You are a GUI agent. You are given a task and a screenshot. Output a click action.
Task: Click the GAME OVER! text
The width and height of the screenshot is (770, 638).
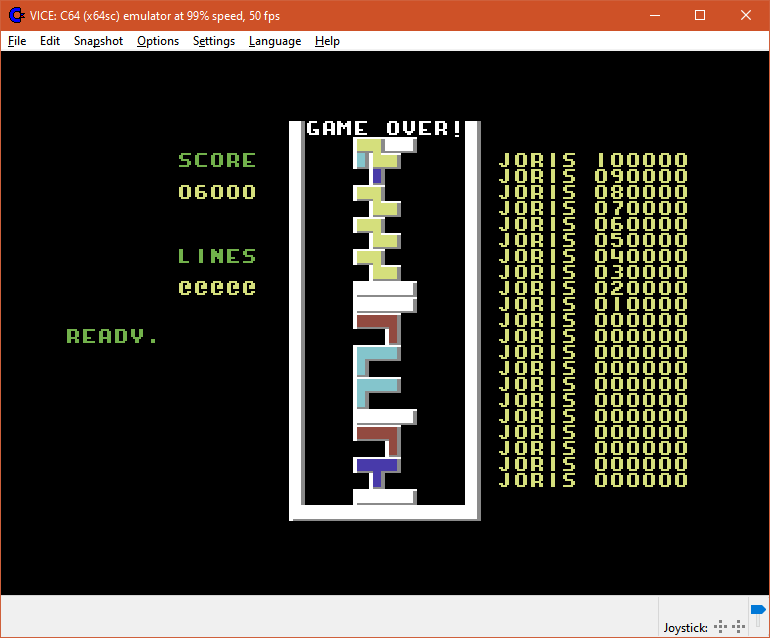click(x=384, y=129)
